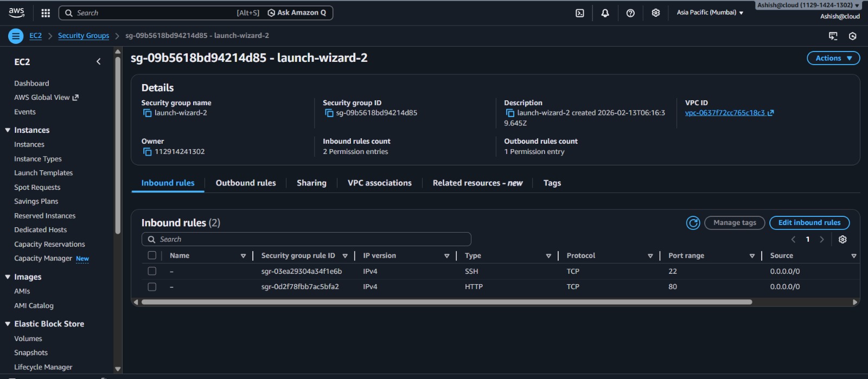Viewport: 868px width, 379px height.
Task: Check the HTTP rule row checkbox
Action: 152,287
